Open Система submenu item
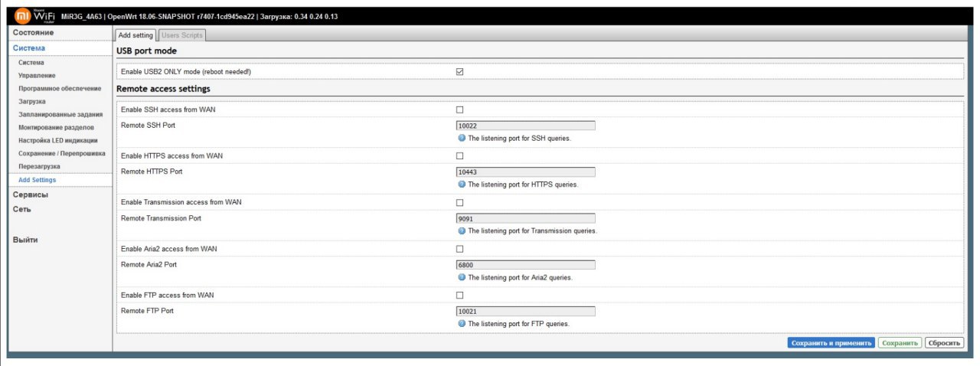This screenshot has height=366, width=980. (x=31, y=62)
